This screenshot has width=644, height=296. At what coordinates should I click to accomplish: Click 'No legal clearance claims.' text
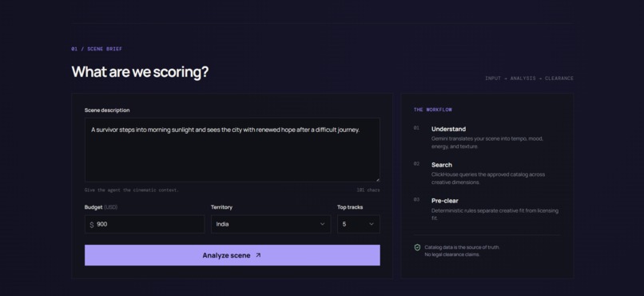pyautogui.click(x=451, y=254)
